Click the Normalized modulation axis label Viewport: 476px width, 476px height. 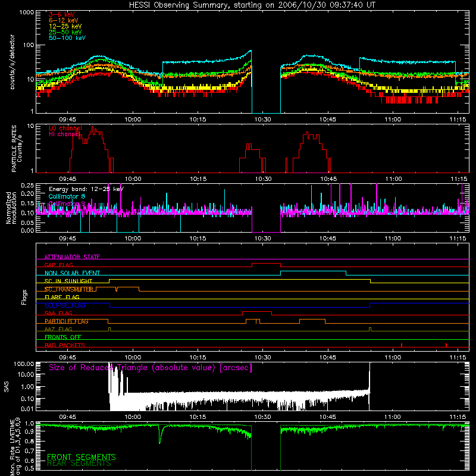pyautogui.click(x=11, y=208)
